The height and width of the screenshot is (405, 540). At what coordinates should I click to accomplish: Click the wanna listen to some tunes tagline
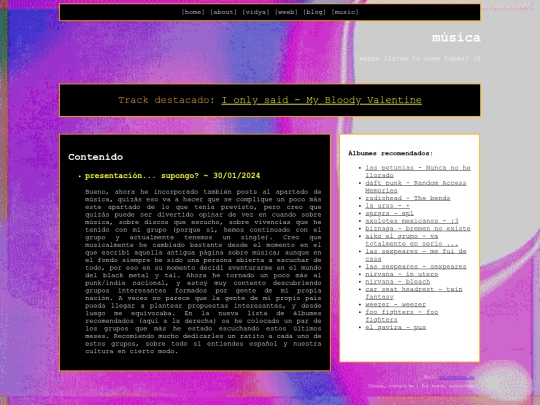tap(420, 59)
